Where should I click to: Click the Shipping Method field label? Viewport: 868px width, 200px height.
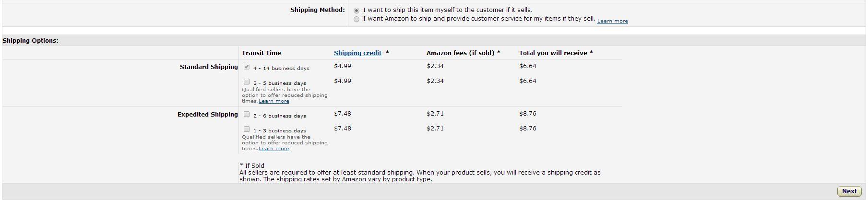pyautogui.click(x=317, y=10)
